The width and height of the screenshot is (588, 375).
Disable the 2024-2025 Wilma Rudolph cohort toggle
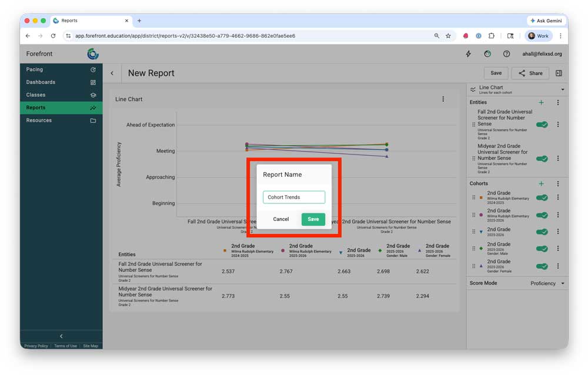point(542,198)
